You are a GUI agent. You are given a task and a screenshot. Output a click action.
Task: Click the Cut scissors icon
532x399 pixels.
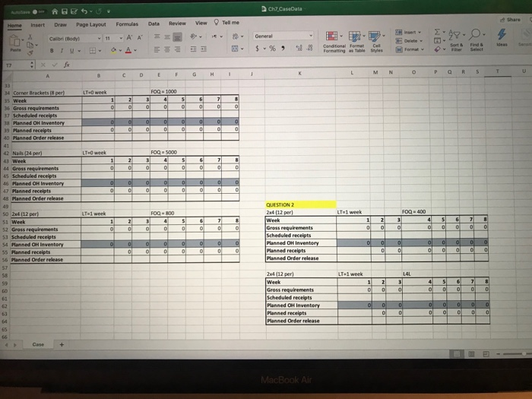click(30, 36)
